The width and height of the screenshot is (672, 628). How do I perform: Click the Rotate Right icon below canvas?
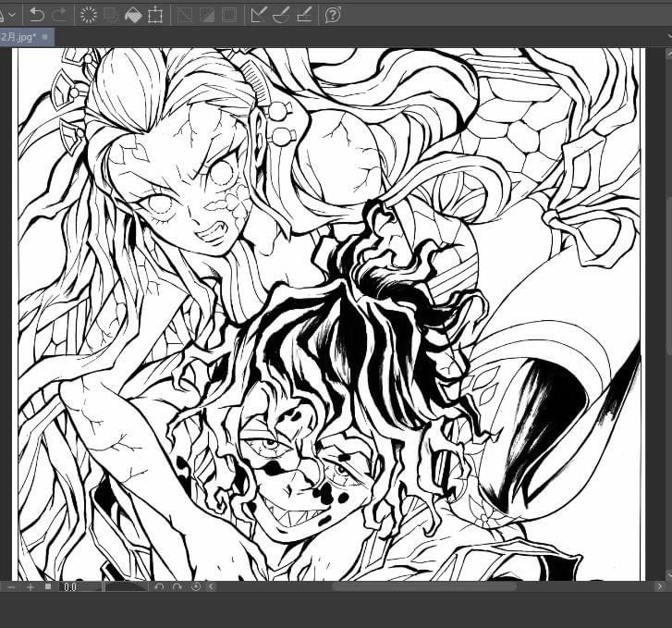coord(177,586)
